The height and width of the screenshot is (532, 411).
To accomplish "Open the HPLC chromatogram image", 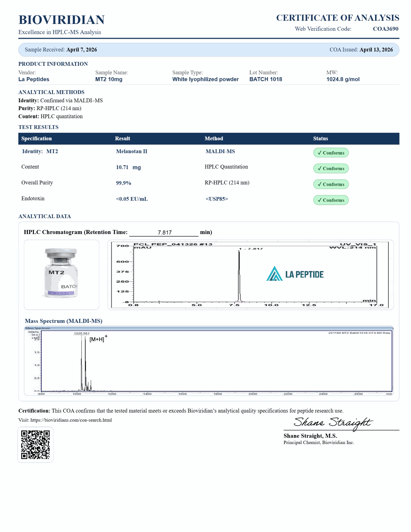I will (x=250, y=275).
